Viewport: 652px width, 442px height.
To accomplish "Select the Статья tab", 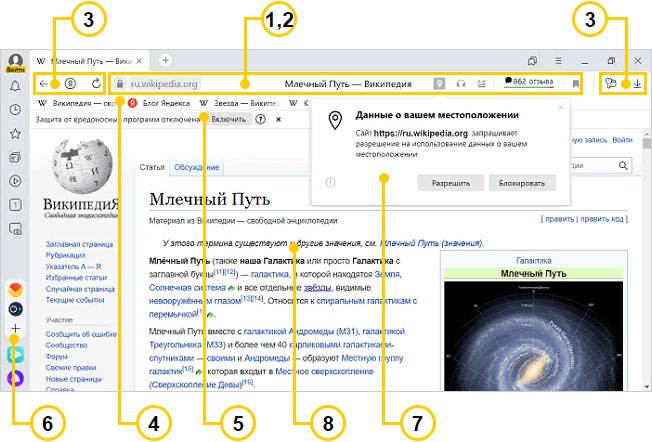I will (x=152, y=166).
